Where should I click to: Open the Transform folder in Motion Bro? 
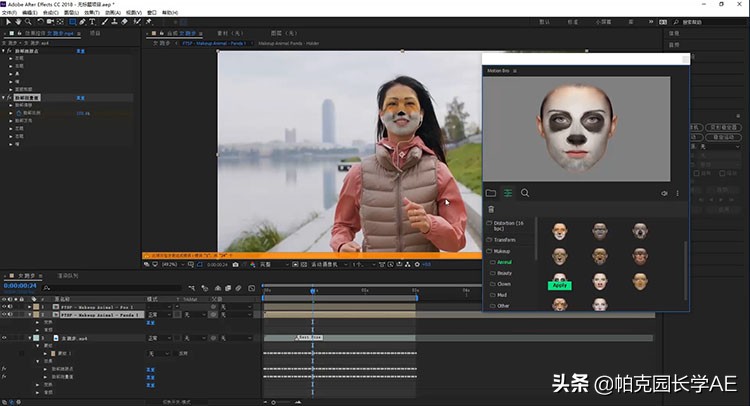click(x=505, y=240)
